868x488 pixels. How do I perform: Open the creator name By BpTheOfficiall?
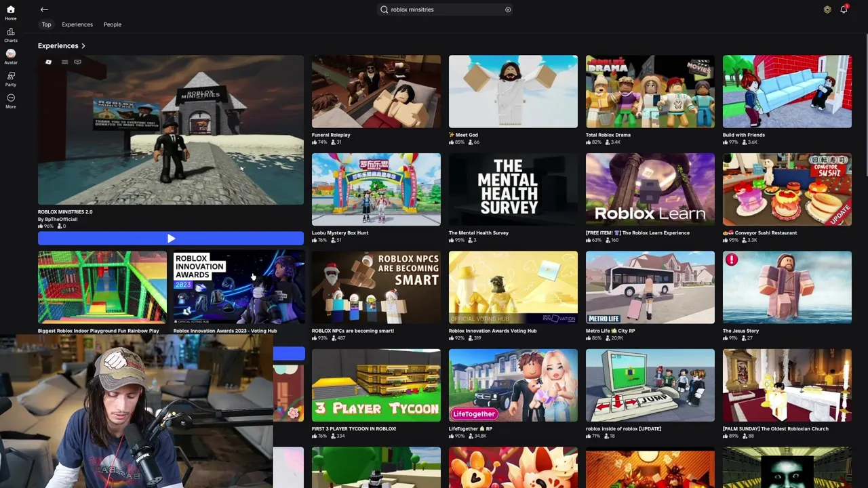tap(58, 219)
